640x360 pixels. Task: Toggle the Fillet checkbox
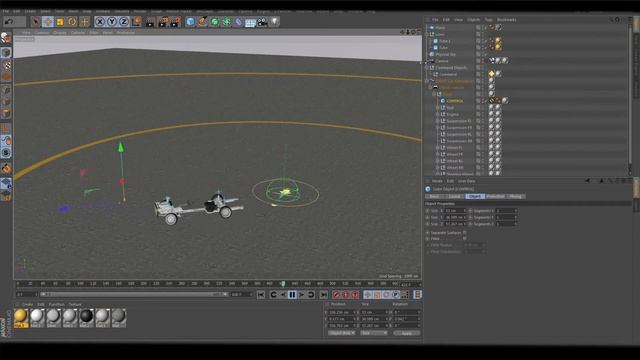(464, 239)
